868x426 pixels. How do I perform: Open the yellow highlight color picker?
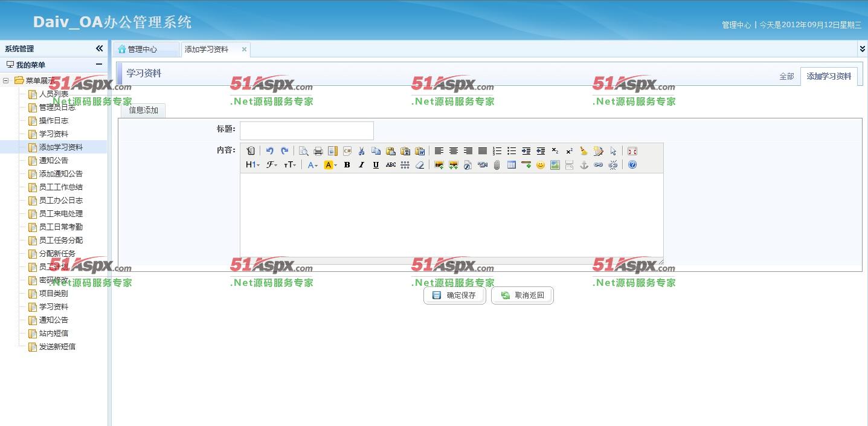[x=330, y=165]
